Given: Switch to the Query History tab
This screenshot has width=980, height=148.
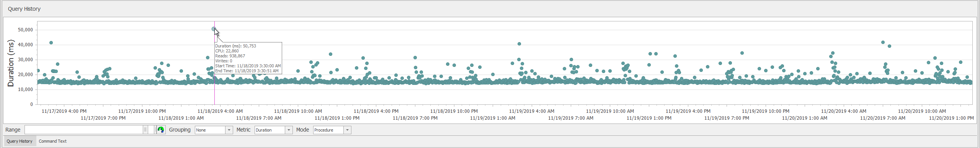Looking at the screenshot, I should point(20,141).
